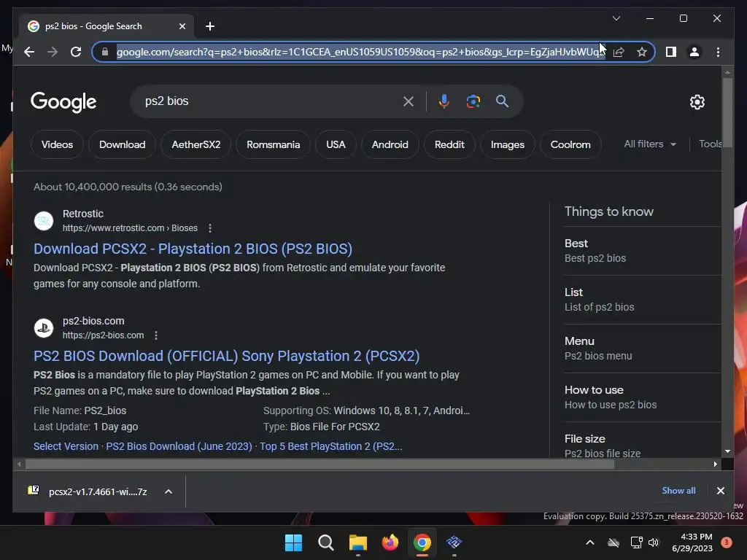View site information via padlock icon

(x=105, y=52)
